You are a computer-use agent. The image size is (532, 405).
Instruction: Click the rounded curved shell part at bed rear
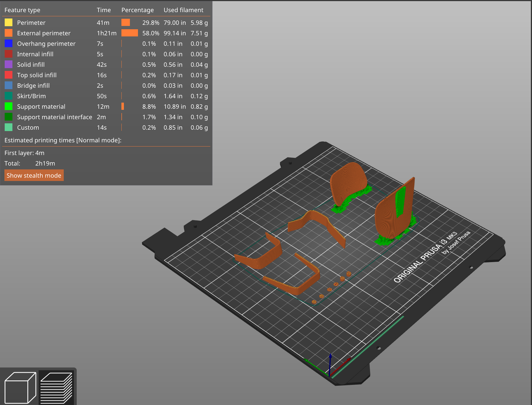[348, 182]
